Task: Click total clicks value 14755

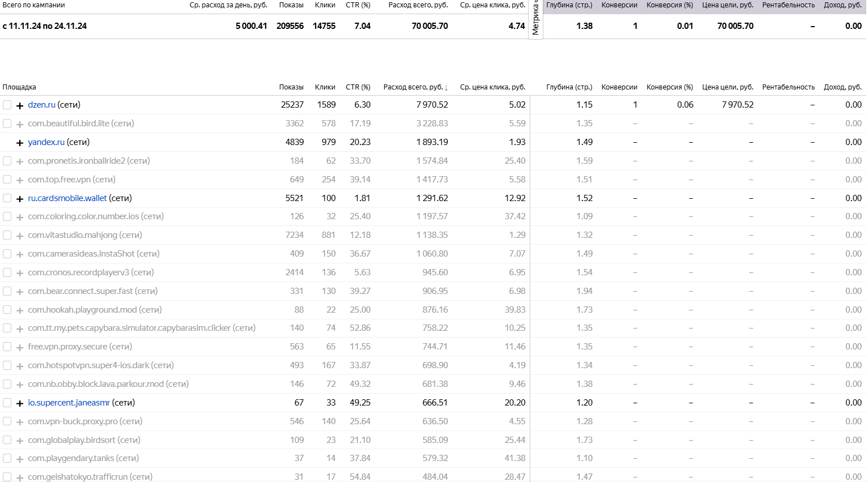Action: pyautogui.click(x=324, y=26)
